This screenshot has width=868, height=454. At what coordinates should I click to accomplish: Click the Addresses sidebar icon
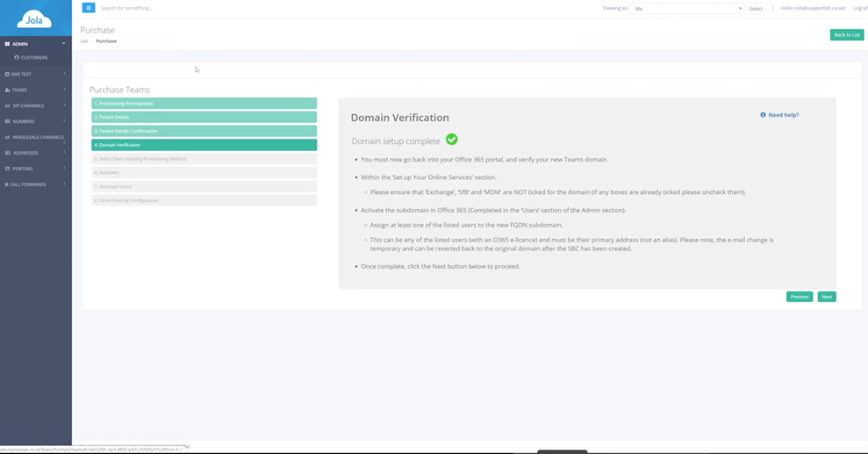[x=7, y=153]
